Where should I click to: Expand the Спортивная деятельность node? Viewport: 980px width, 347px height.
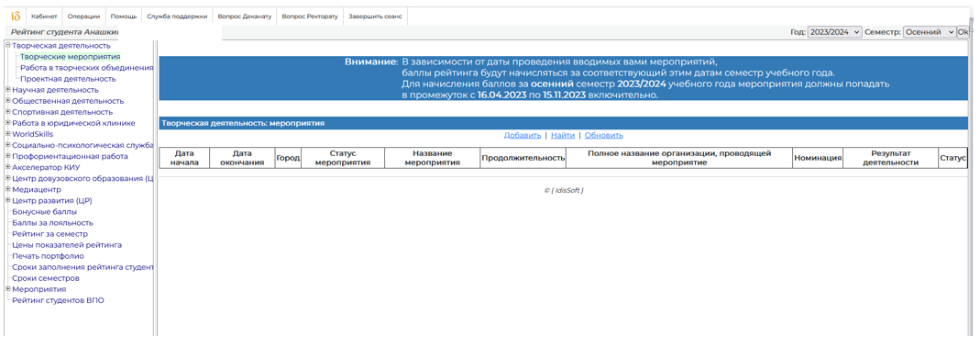tap(7, 111)
